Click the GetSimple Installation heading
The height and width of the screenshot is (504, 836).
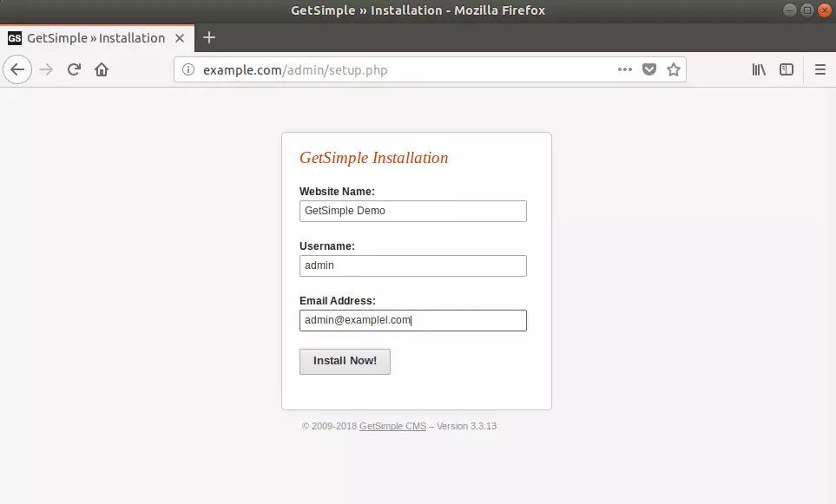[x=374, y=158]
